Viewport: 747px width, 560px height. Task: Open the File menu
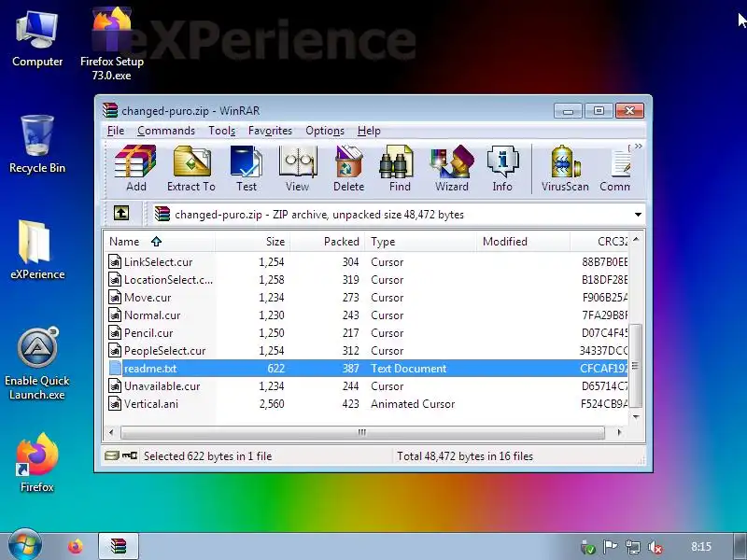click(x=116, y=131)
